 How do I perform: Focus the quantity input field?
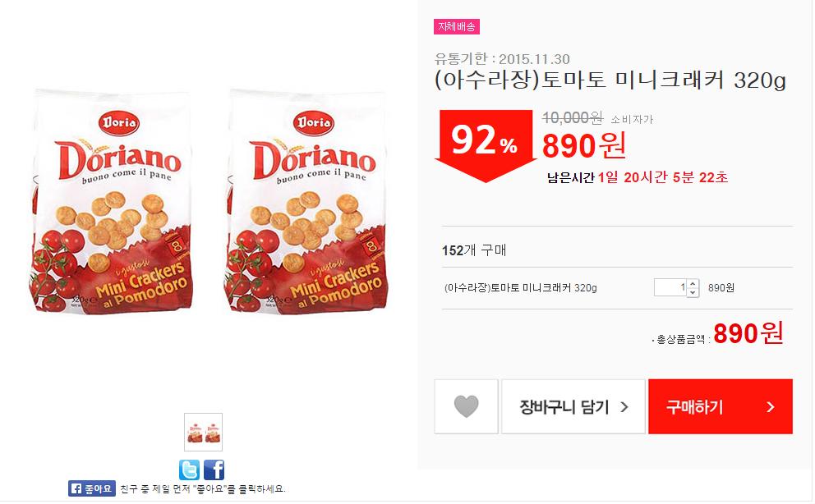click(670, 287)
